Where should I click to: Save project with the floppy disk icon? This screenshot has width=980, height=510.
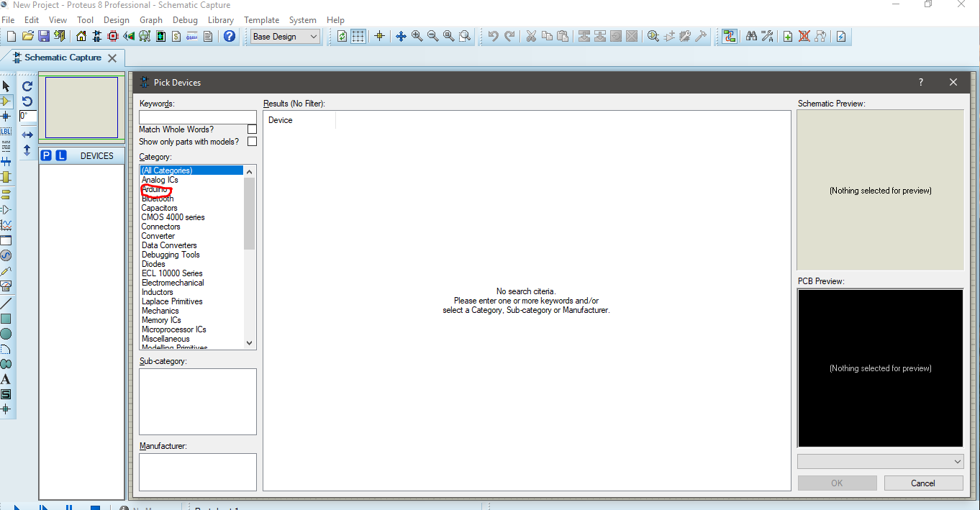pos(44,36)
